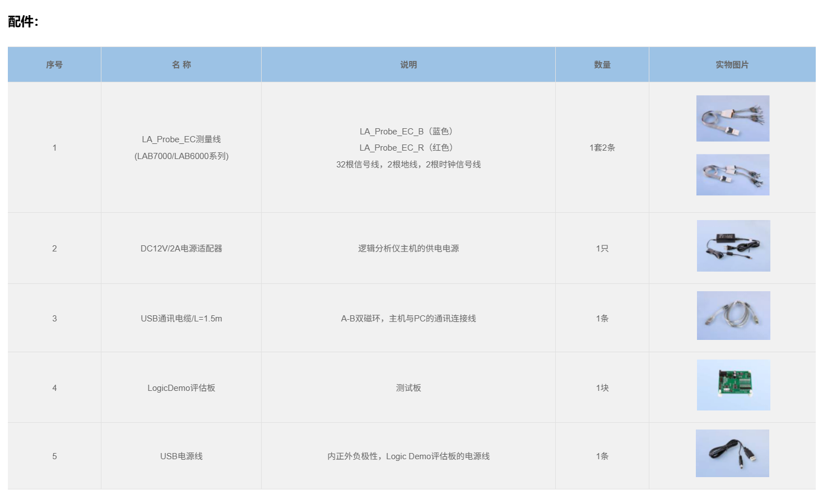The height and width of the screenshot is (504, 832).
Task: Open the second LA_Probe_EC probe photo
Action: [733, 175]
